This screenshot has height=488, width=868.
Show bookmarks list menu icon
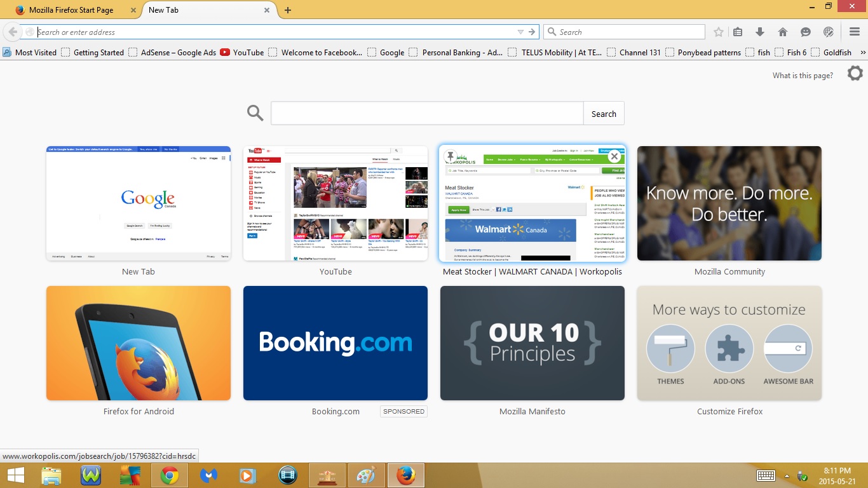[738, 32]
